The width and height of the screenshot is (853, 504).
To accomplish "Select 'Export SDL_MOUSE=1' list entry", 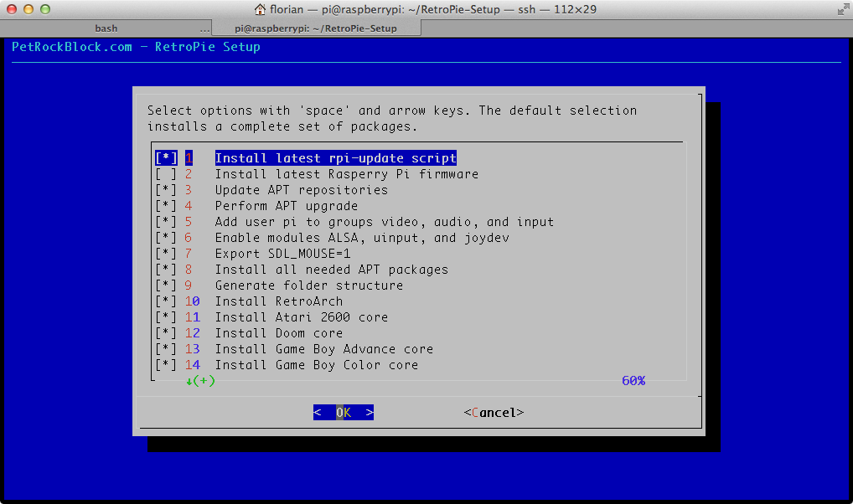I will [x=282, y=254].
